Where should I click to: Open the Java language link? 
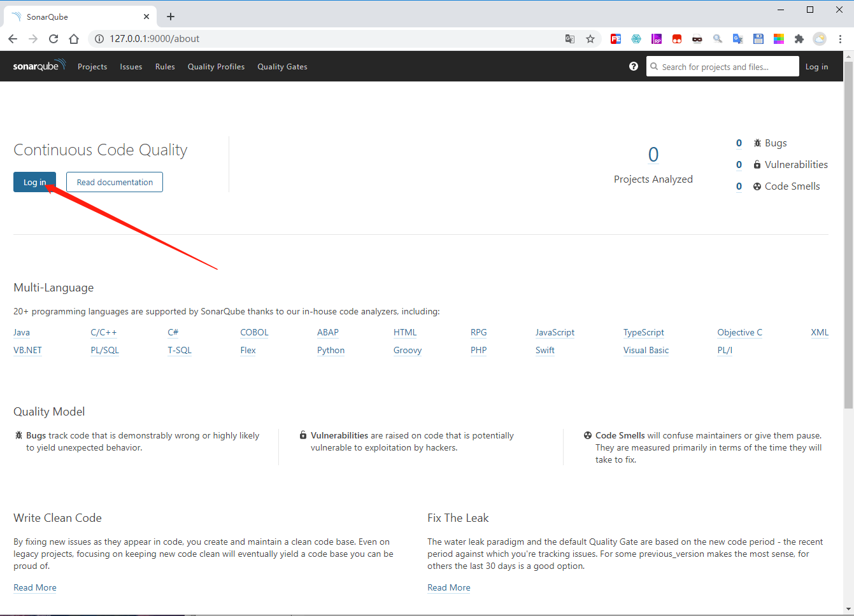[22, 332]
